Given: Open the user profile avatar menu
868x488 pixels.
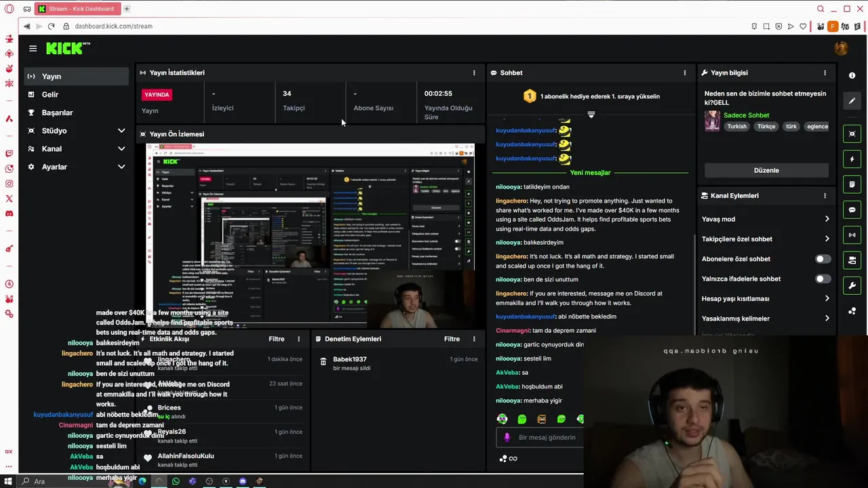Looking at the screenshot, I should [x=841, y=48].
